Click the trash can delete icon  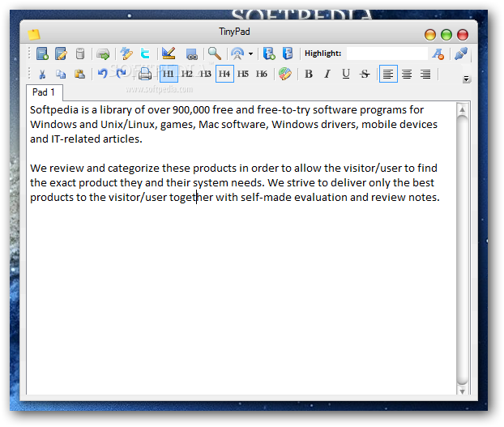(80, 53)
